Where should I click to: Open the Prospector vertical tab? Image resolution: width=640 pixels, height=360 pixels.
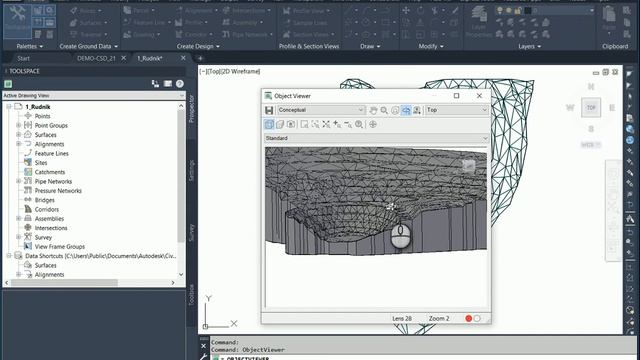click(191, 109)
